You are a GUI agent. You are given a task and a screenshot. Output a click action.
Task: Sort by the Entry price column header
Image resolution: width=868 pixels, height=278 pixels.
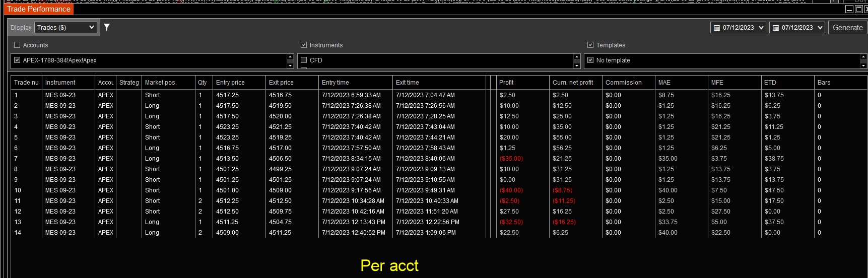click(239, 83)
